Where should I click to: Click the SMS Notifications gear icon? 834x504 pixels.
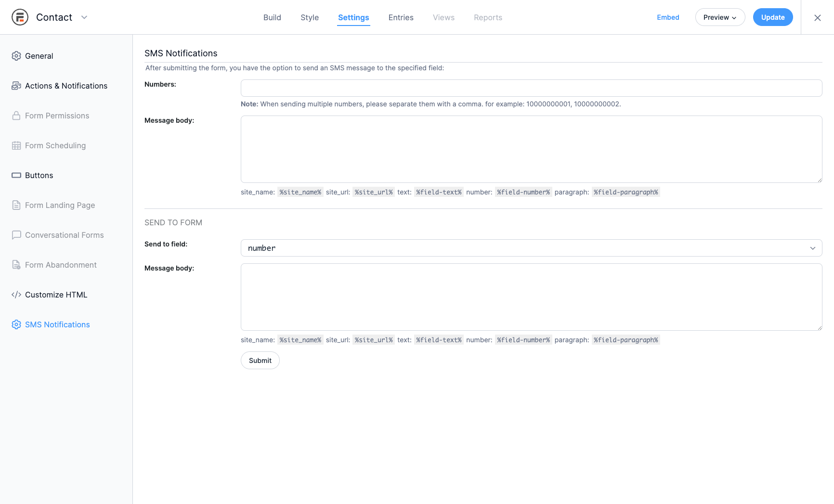point(16,324)
